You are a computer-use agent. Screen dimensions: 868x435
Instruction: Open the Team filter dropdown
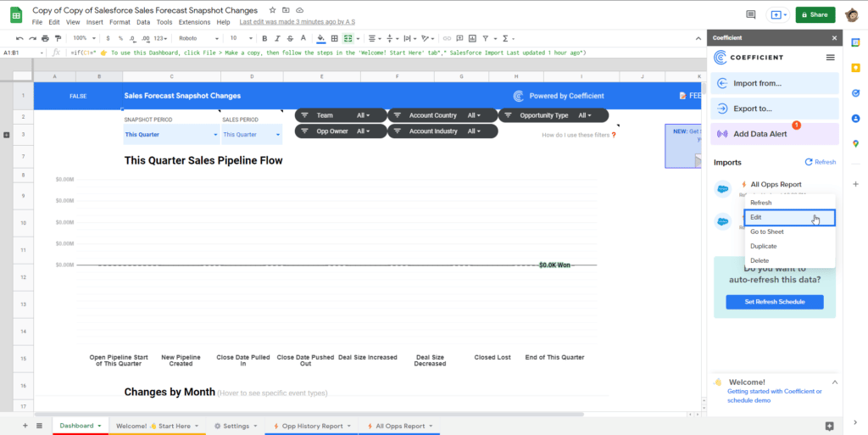point(341,115)
